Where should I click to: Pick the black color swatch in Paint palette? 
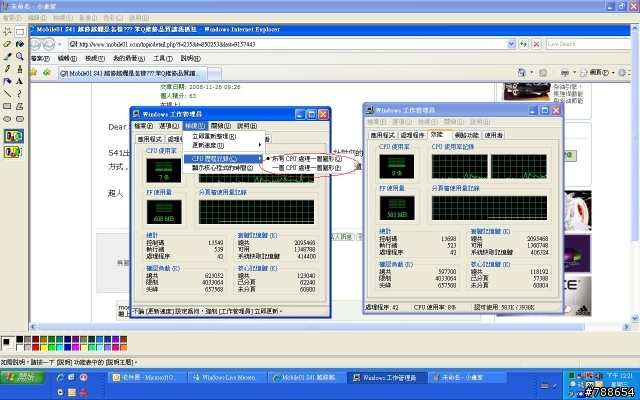[x=20, y=340]
